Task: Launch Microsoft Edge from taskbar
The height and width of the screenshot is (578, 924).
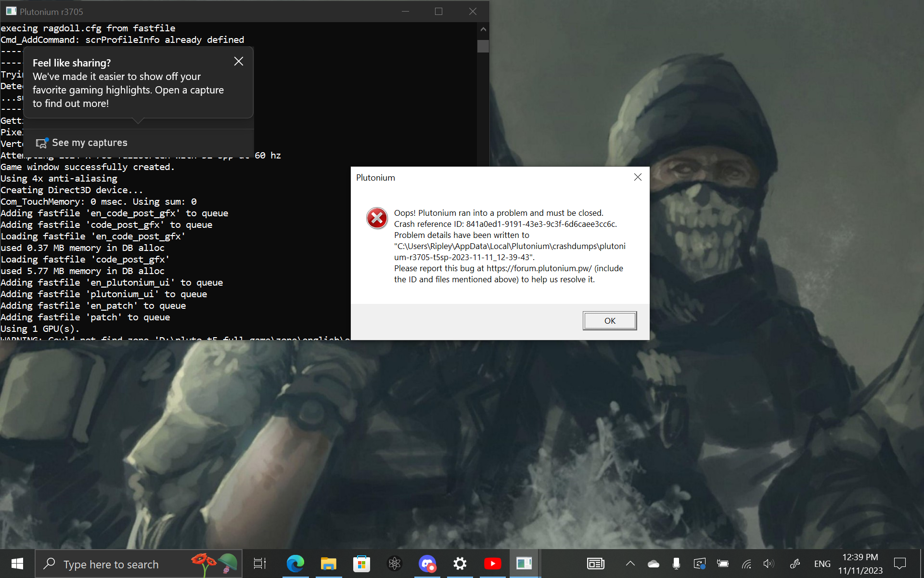Action: 295,564
